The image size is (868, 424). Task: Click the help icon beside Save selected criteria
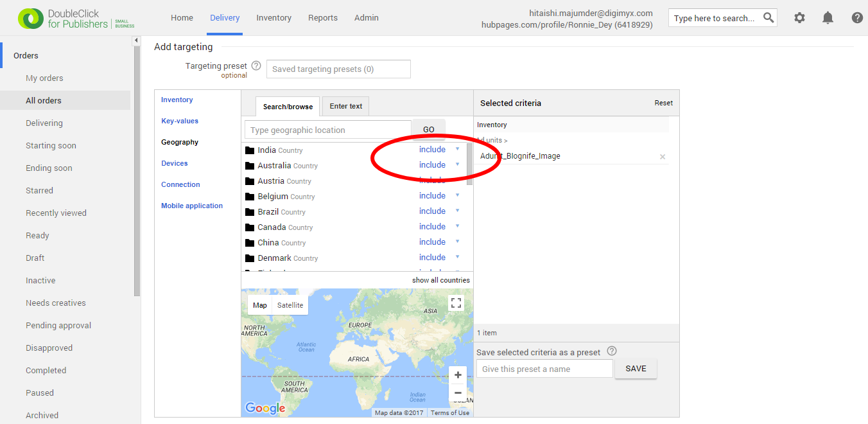coord(611,351)
